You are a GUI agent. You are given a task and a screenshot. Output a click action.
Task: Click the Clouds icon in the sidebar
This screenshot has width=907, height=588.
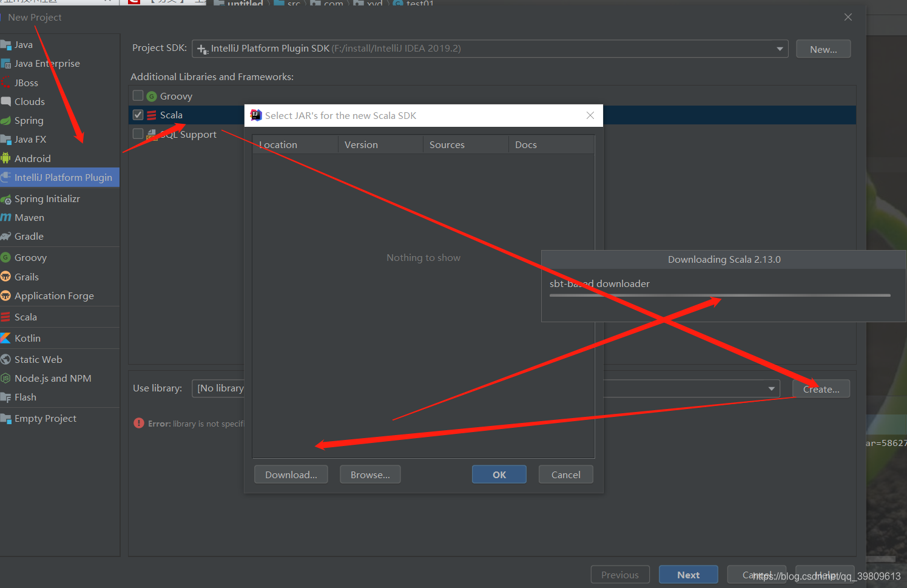(x=6, y=101)
